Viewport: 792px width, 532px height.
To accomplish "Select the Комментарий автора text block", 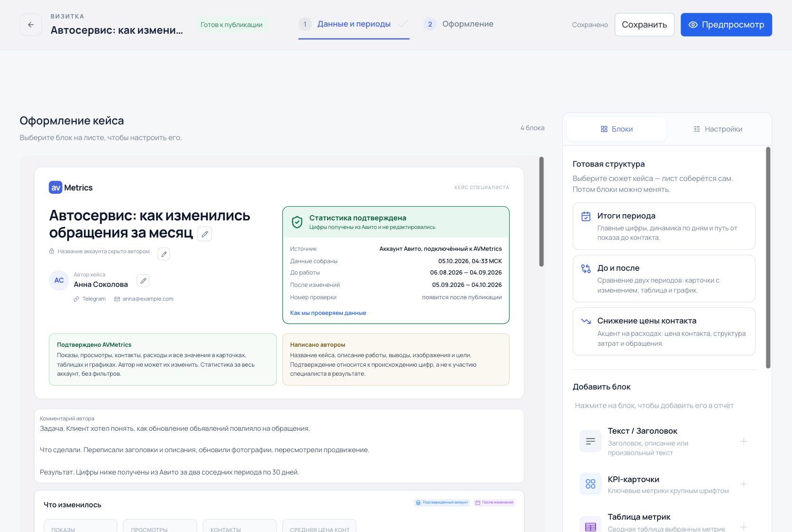I will pyautogui.click(x=279, y=446).
